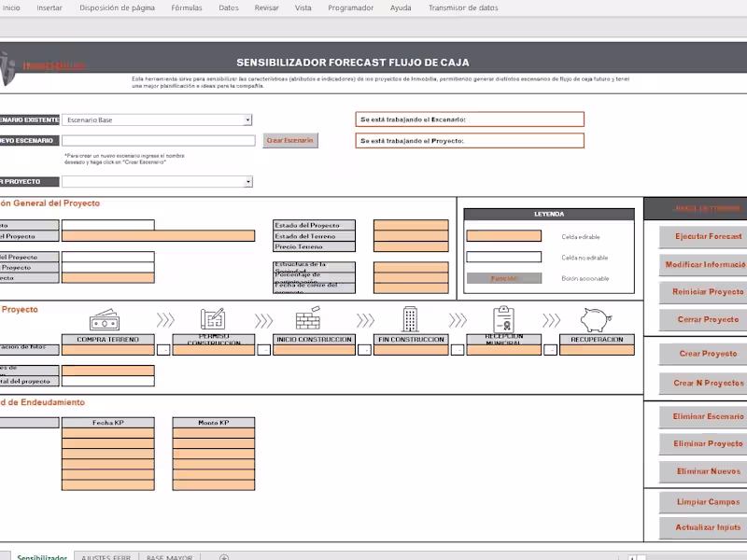Image resolution: width=747 pixels, height=560 pixels.
Task: Click the Modificar Información button
Action: pyautogui.click(x=705, y=265)
